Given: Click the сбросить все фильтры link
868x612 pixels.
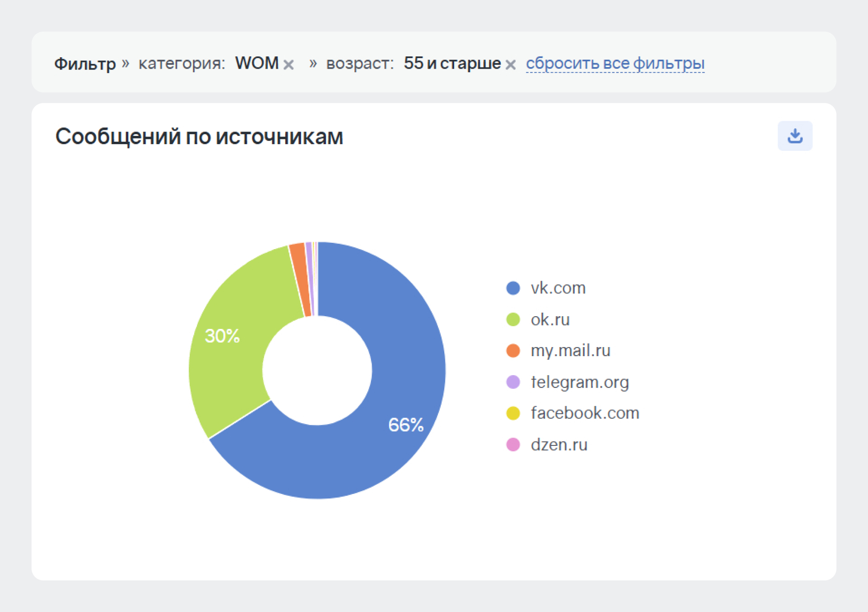Looking at the screenshot, I should [x=615, y=63].
